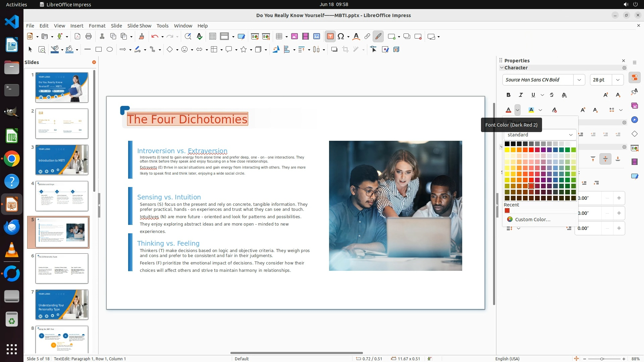
Task: Click the Insert Text Box toolbar icon
Action: point(330,37)
